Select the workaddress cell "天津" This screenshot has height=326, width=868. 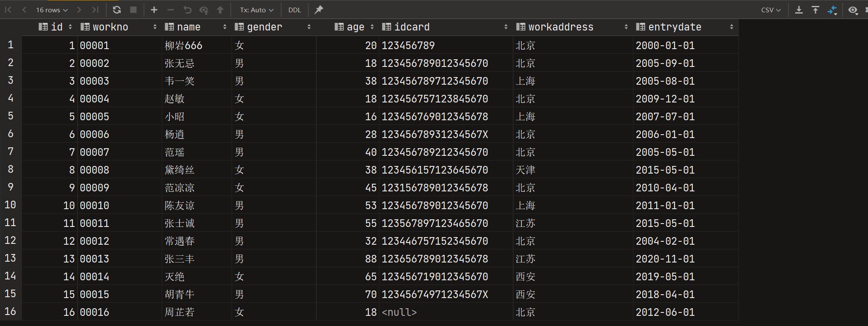coord(573,170)
